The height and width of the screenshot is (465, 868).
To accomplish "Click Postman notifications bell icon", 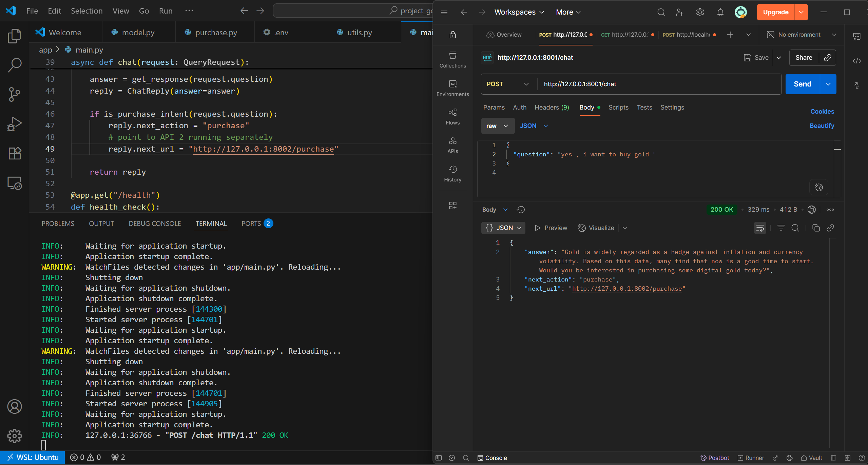I will click(x=720, y=13).
